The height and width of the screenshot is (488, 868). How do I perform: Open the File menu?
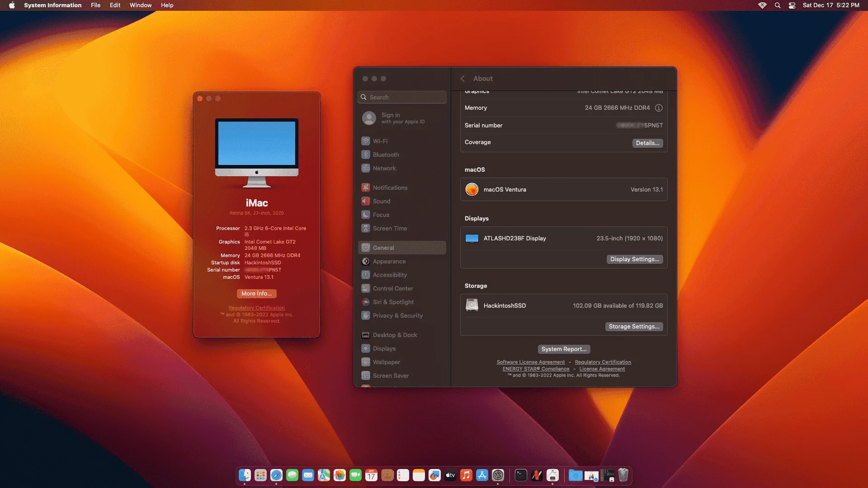click(96, 5)
